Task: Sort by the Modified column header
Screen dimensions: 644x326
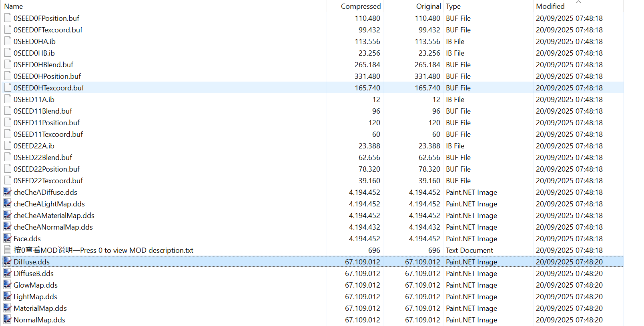Action: point(550,6)
